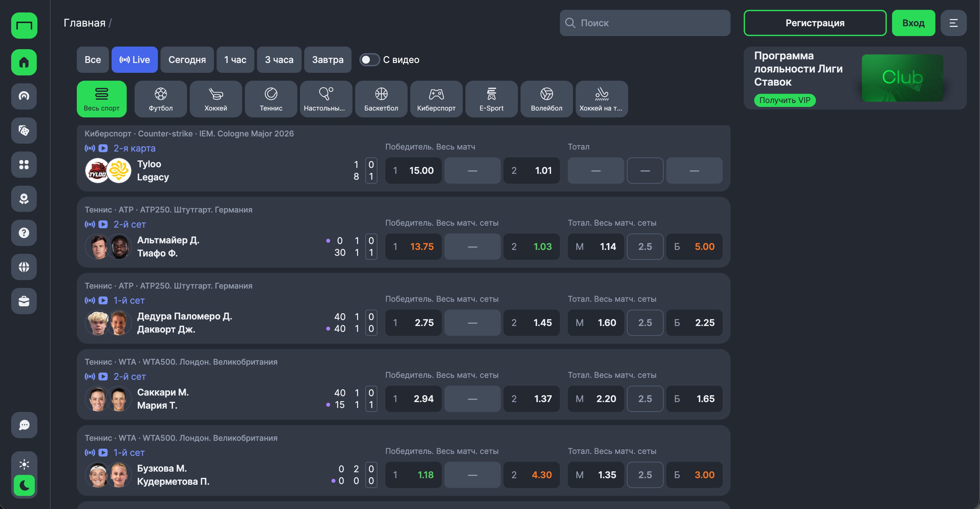The height and width of the screenshot is (509, 980).
Task: Select the '3 часа' filter tab
Action: click(279, 60)
